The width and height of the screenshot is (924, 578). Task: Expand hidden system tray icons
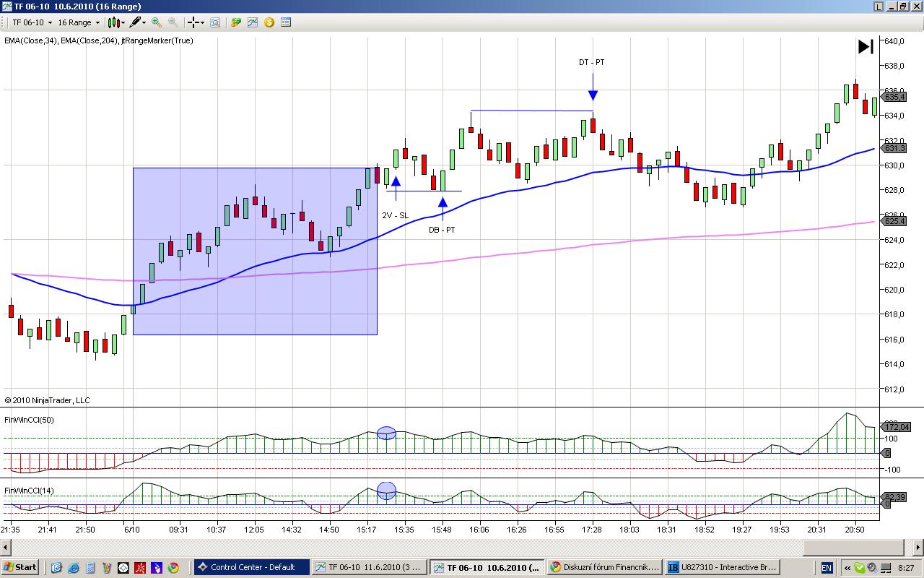point(848,568)
